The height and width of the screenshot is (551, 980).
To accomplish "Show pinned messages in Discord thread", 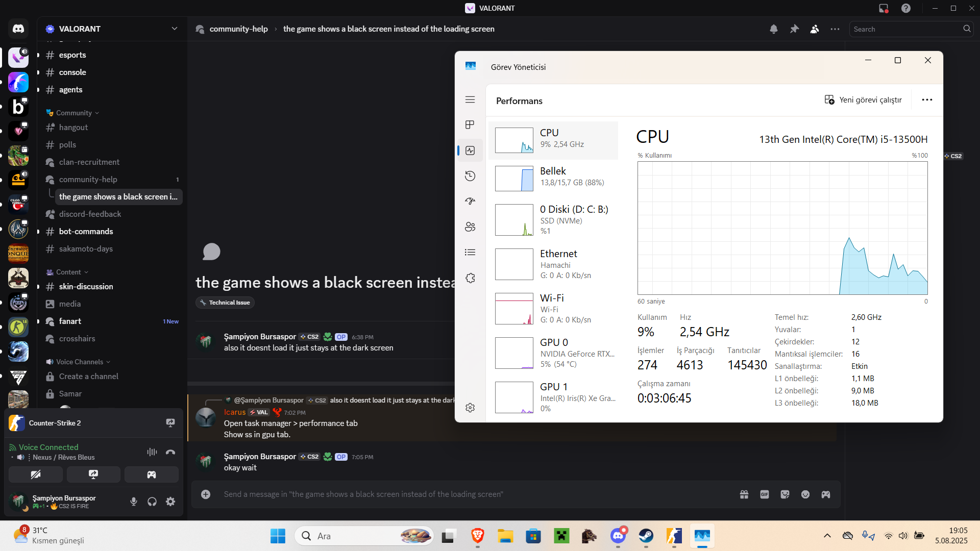I will click(x=794, y=29).
